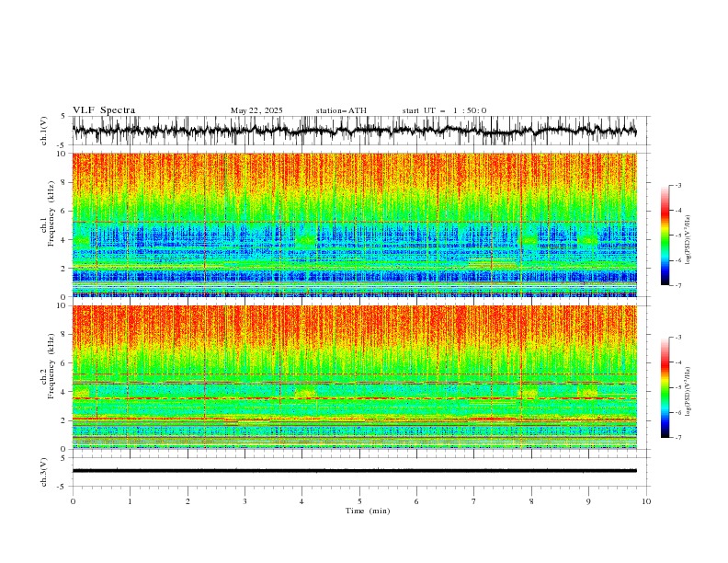Click the 'VLF Spectra' title text
This screenshot has width=728, height=563.
click(104, 110)
